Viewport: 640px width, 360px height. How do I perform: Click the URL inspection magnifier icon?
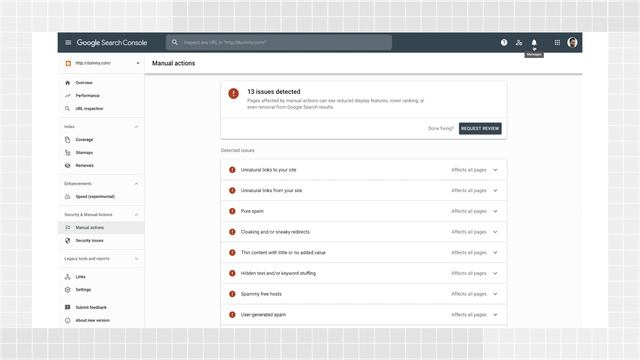click(68, 109)
